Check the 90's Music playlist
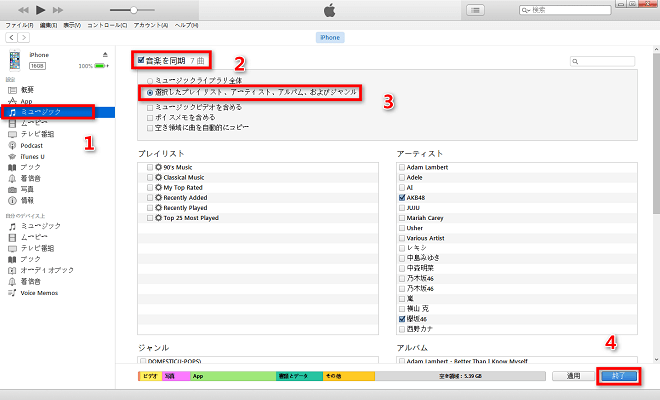 tap(150, 167)
